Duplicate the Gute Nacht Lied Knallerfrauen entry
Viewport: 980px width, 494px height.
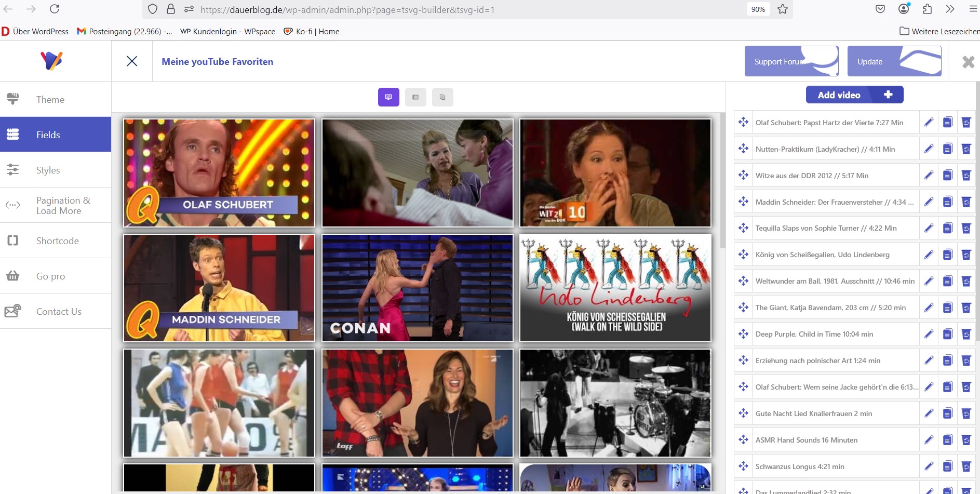[x=947, y=413]
